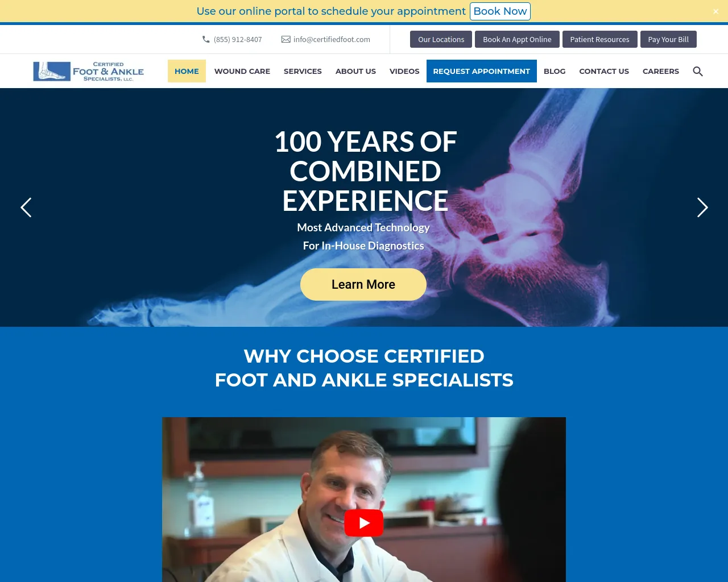This screenshot has height=582, width=728.
Task: Open Our Locations
Action: pyautogui.click(x=441, y=39)
